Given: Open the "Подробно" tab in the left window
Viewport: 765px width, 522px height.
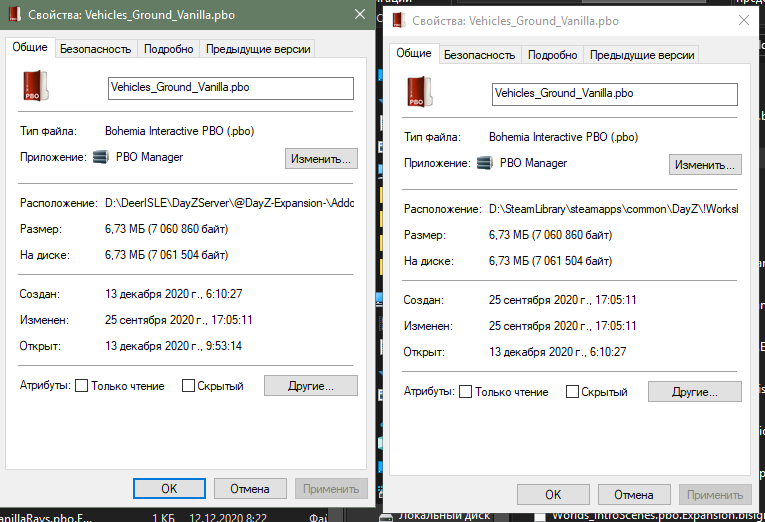Looking at the screenshot, I should point(168,49).
